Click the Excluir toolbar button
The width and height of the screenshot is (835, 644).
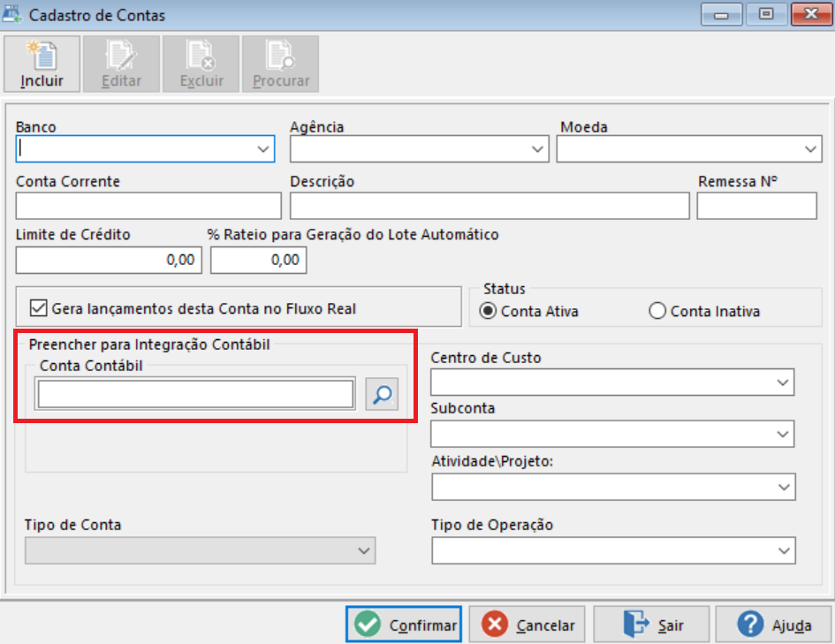pyautogui.click(x=201, y=64)
